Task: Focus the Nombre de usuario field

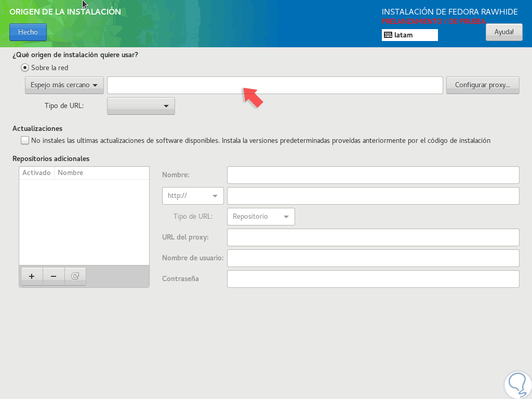Action: (x=373, y=258)
